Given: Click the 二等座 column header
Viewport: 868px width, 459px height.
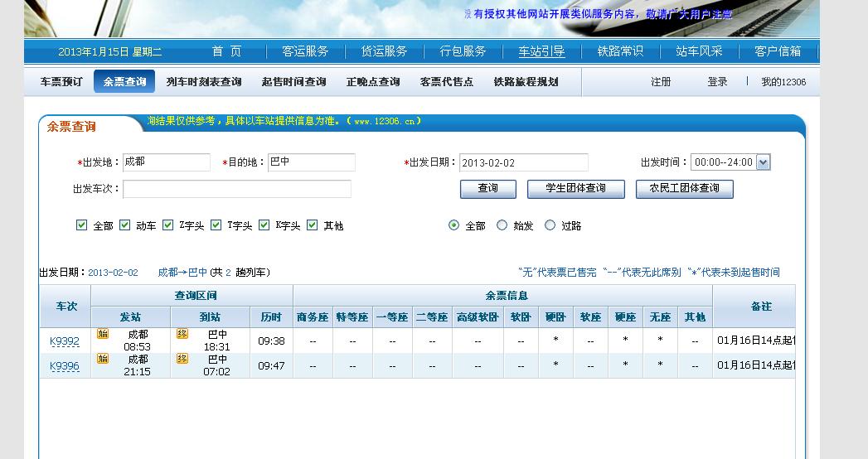Looking at the screenshot, I should point(432,317).
